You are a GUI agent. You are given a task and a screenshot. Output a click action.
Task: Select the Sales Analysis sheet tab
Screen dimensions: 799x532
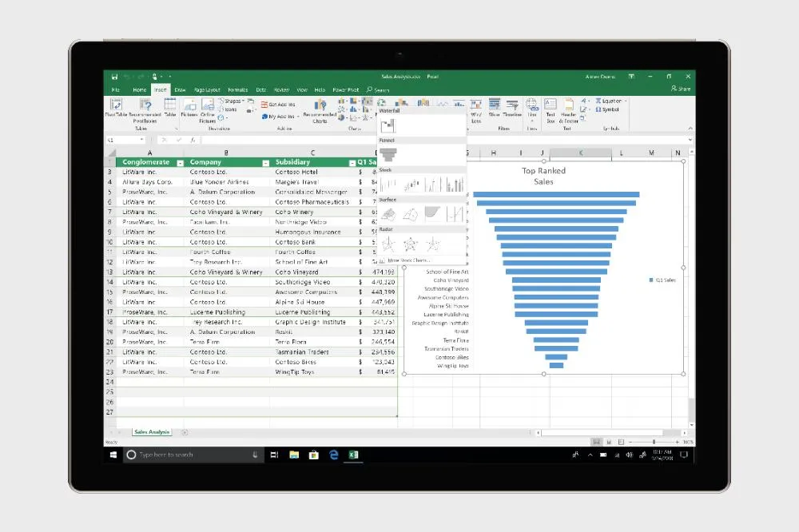[151, 431]
